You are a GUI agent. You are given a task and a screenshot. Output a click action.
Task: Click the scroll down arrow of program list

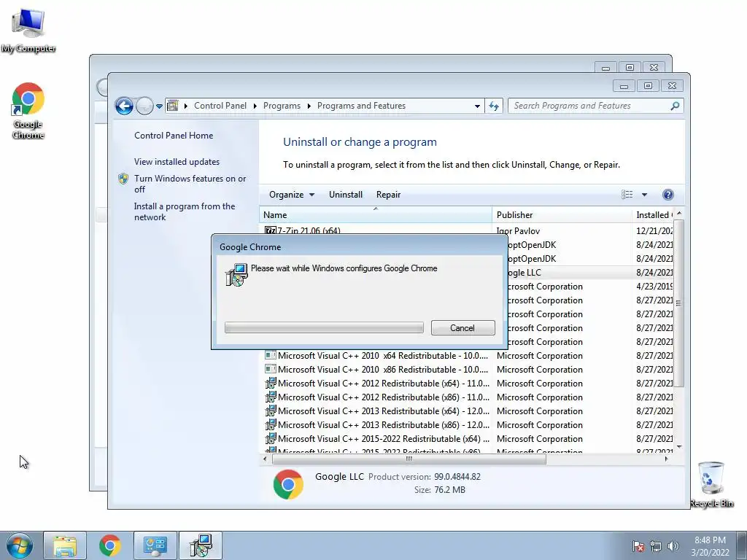(x=679, y=447)
